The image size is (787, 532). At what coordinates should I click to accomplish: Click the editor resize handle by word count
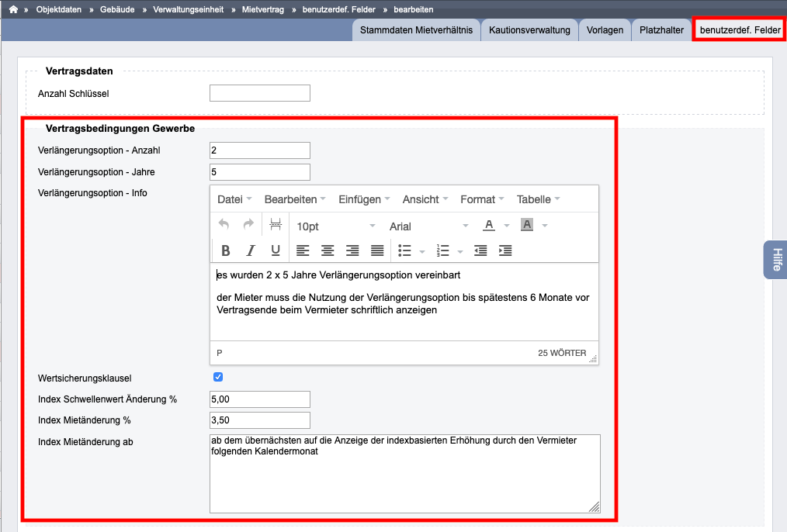pos(593,358)
